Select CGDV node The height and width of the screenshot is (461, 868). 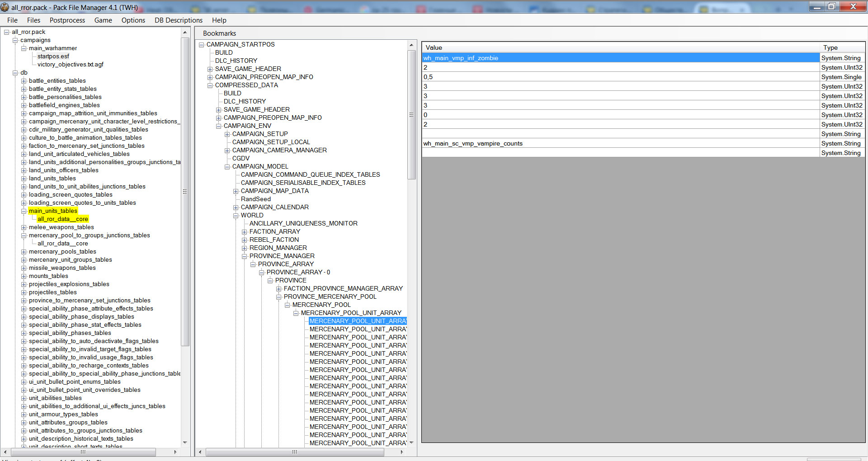241,159
